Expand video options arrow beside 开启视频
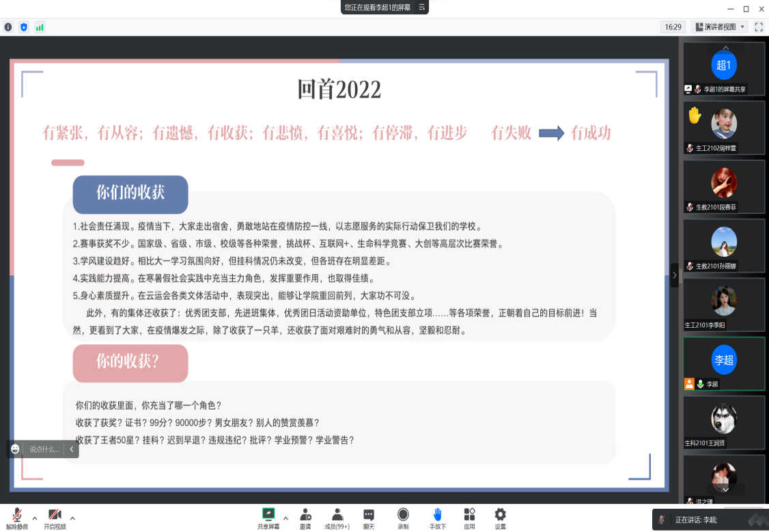Viewport: 769px width, 532px height. pyautogui.click(x=72, y=517)
